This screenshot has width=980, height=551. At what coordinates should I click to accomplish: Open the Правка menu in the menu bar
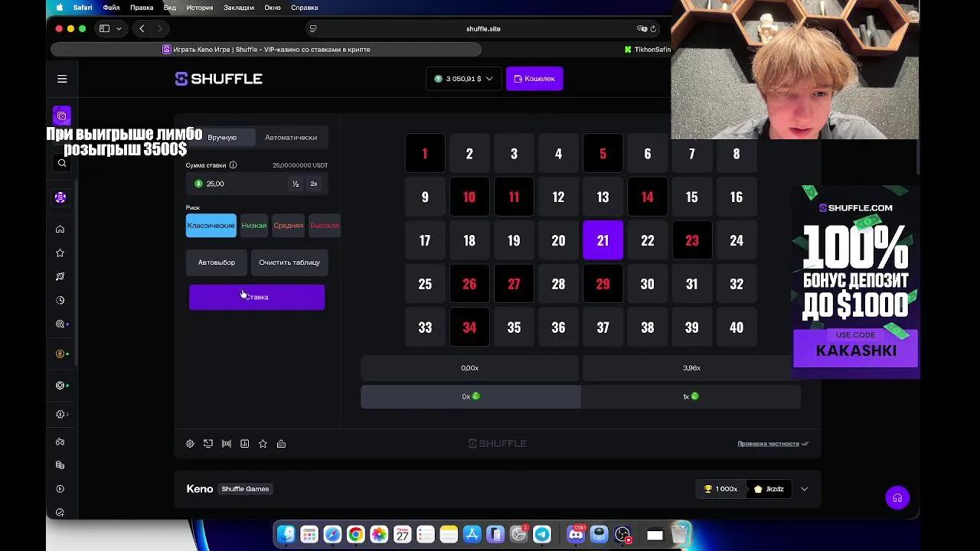142,8
